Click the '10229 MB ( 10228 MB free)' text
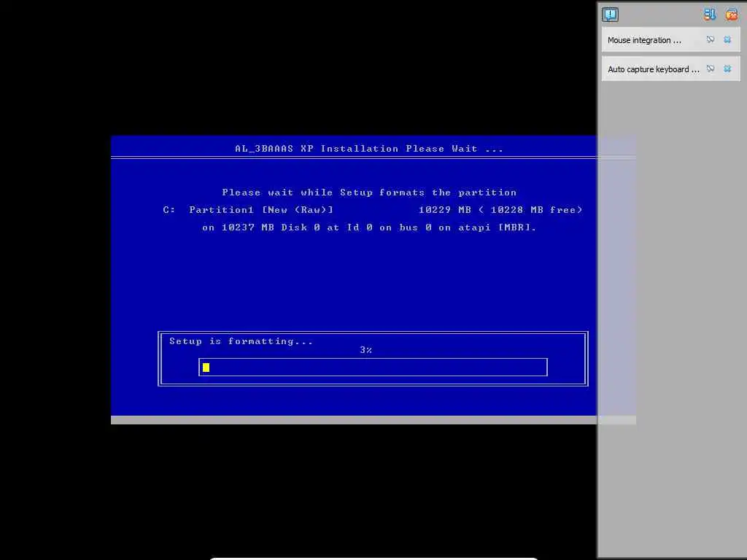Viewport: 747px width, 560px height. coord(500,210)
